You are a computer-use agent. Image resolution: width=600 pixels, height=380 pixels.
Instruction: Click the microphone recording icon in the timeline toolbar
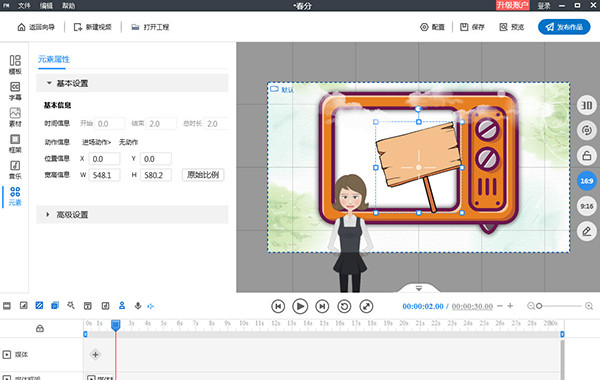coord(138,305)
